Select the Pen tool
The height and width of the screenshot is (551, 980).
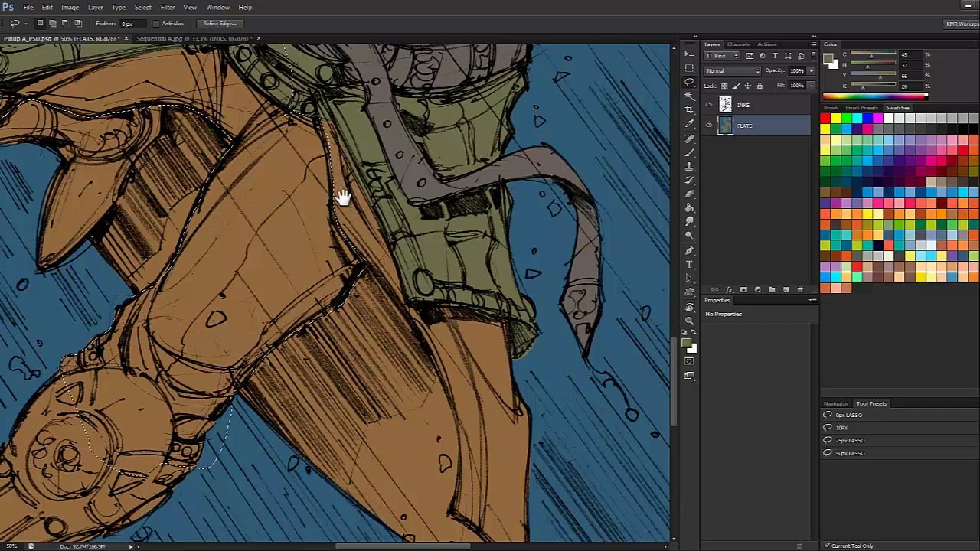point(689,250)
